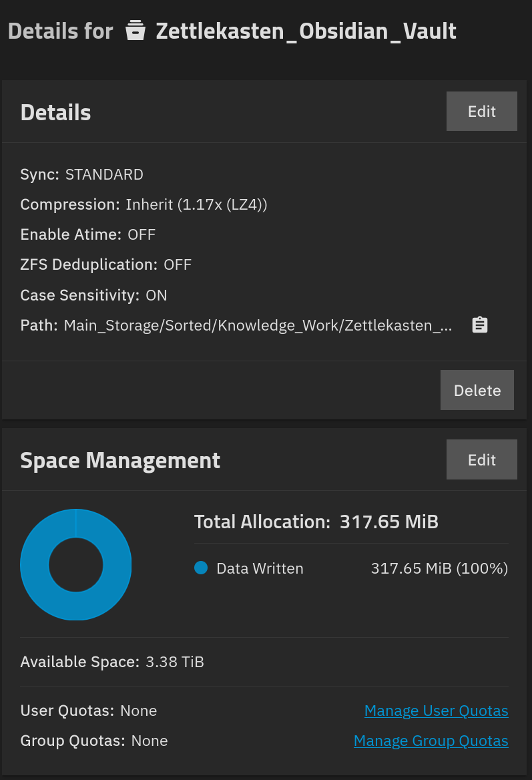Click the Data Written legend color dot
Viewport: 532px width, 780px height.
[201, 568]
